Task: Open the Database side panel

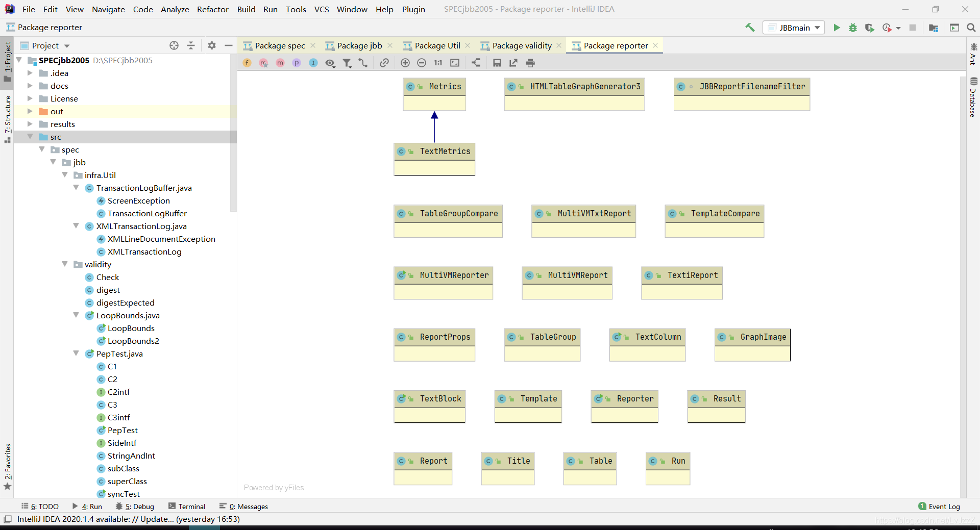Action: click(x=973, y=97)
